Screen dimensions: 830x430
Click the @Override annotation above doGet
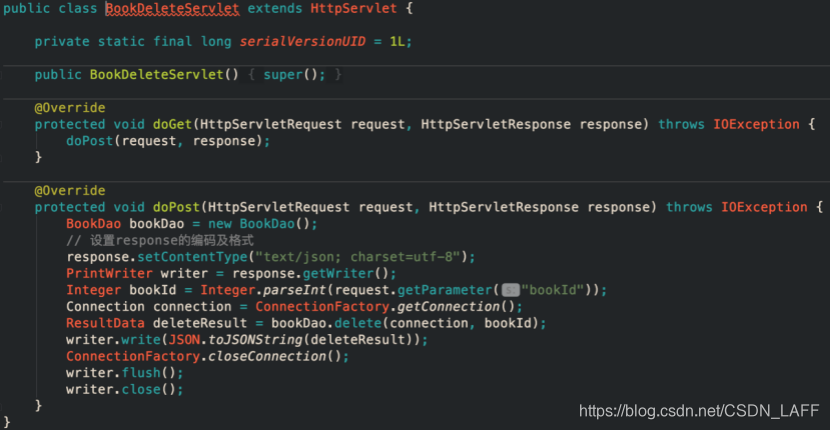pos(70,108)
